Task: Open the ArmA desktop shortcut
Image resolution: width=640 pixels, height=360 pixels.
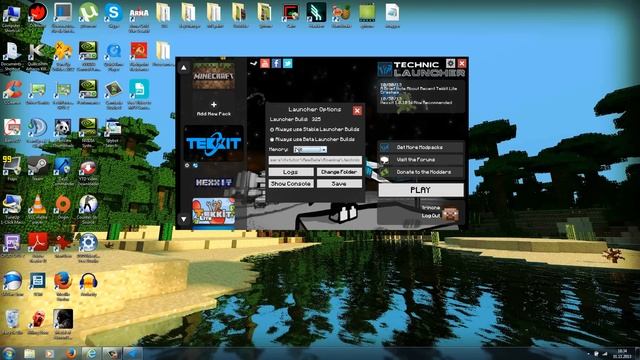Action: (139, 17)
